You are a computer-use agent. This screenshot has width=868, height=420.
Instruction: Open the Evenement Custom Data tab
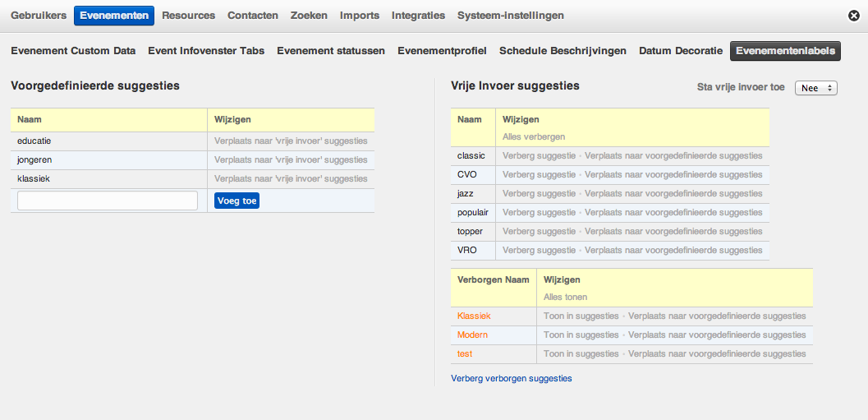(x=73, y=51)
